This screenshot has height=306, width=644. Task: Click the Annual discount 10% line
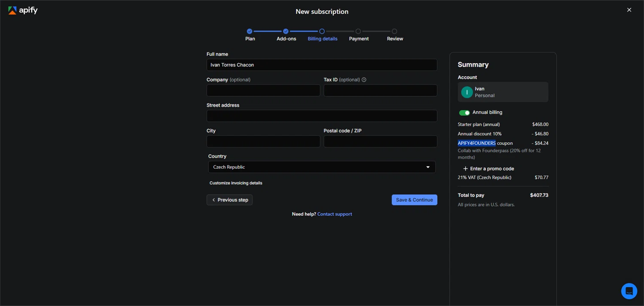coord(503,134)
